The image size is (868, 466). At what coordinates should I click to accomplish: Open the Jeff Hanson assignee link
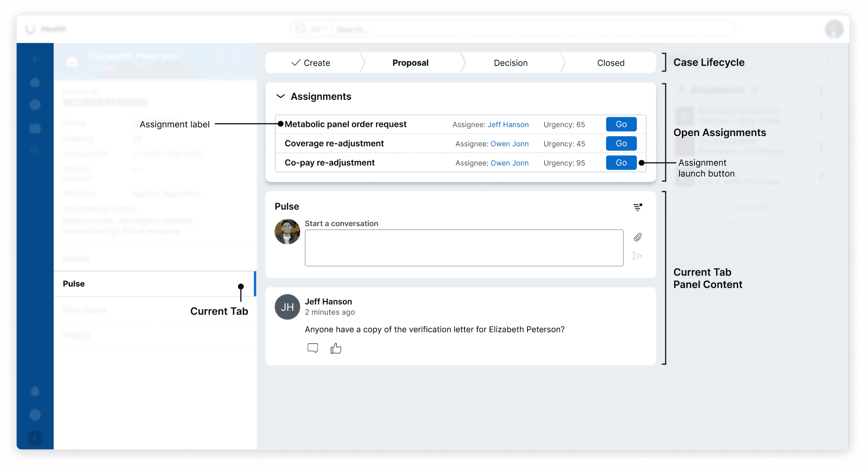pyautogui.click(x=508, y=124)
